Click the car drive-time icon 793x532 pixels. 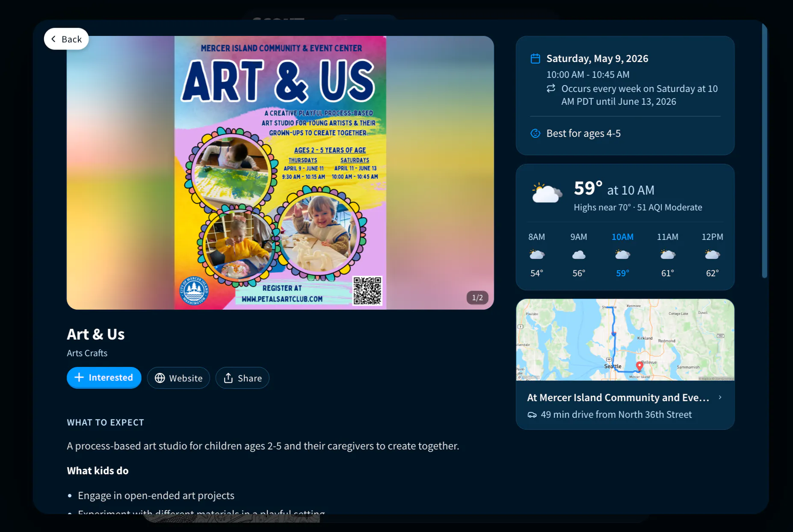click(532, 415)
